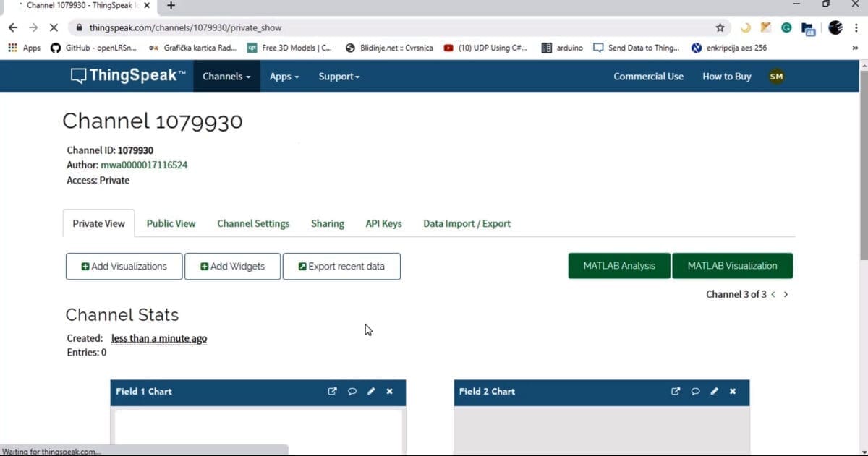Open the Apps dropdown menu
868x456 pixels.
284,77
